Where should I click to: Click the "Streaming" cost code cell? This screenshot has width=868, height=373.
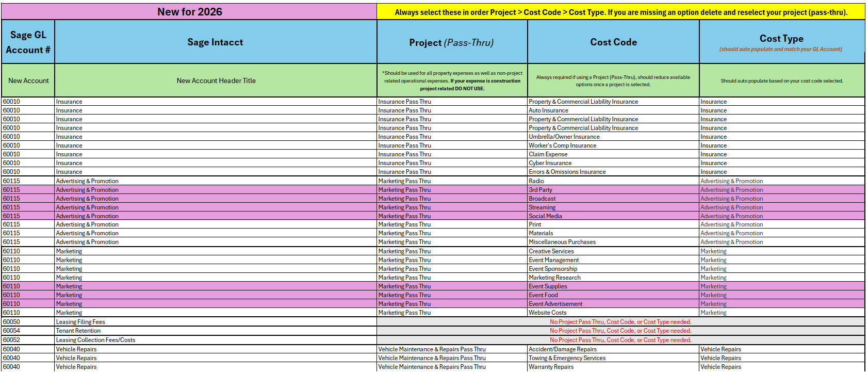click(x=613, y=207)
